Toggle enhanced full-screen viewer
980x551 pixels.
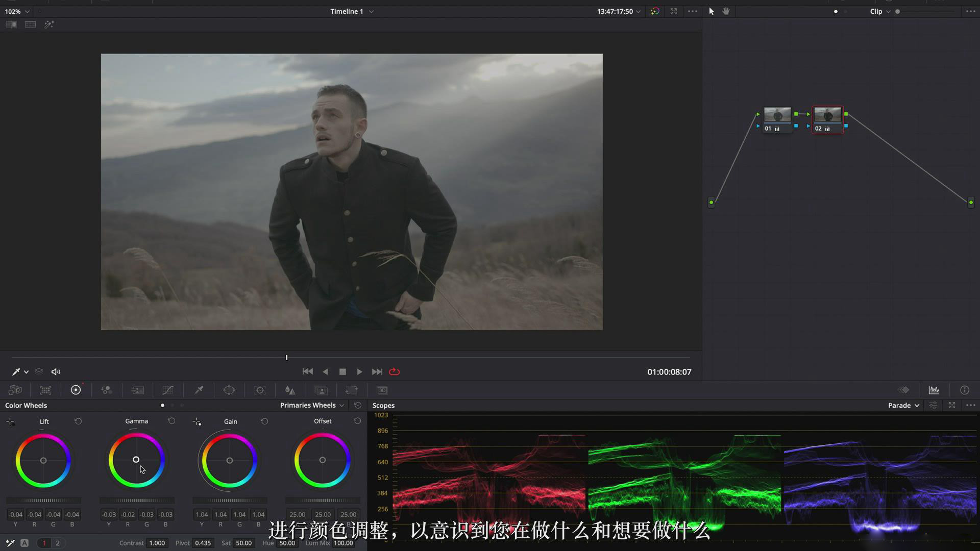[674, 11]
